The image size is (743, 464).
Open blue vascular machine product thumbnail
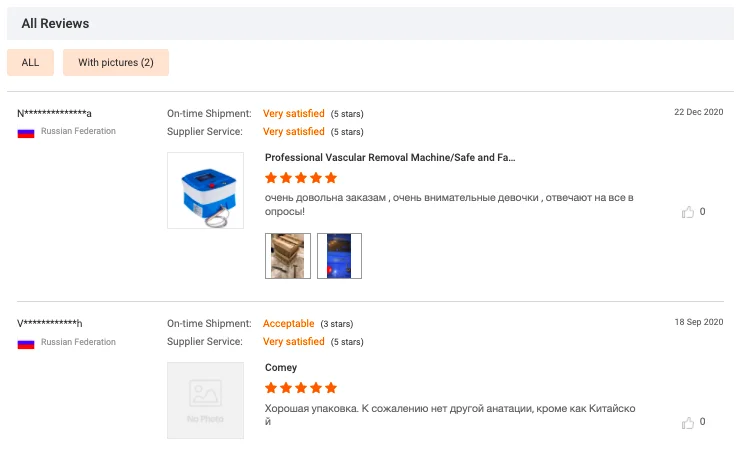205,191
